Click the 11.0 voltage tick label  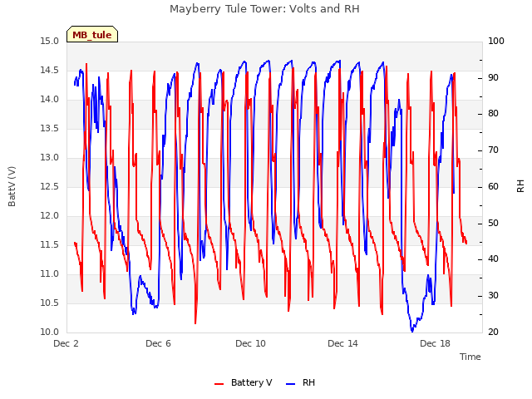pos(49,274)
